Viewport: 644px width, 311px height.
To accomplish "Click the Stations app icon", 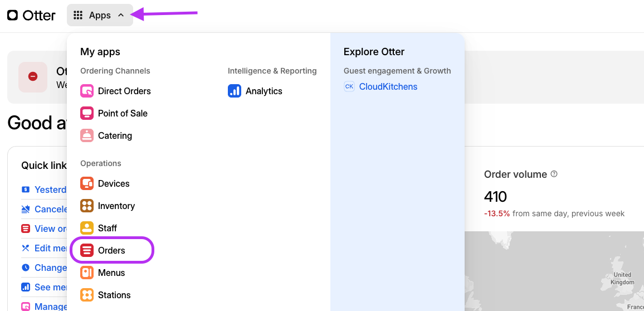I will (87, 295).
